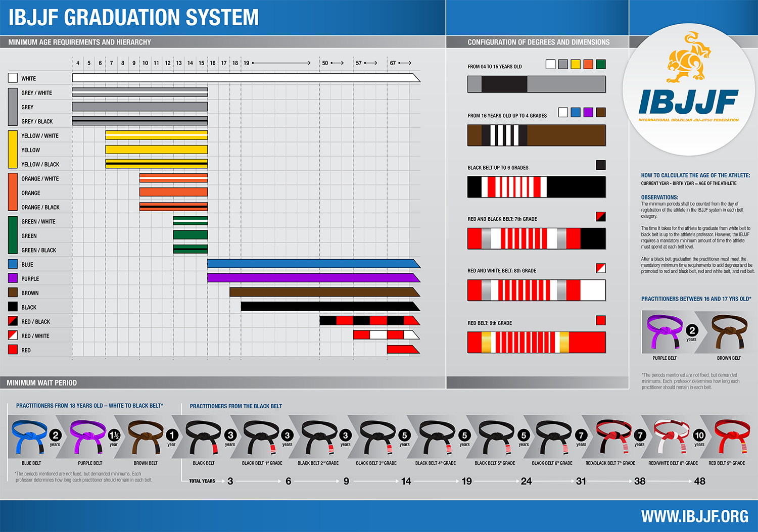Select the Configuration of Degrees and Dimensions header
Viewport: 758px width, 532px height.
[538, 42]
